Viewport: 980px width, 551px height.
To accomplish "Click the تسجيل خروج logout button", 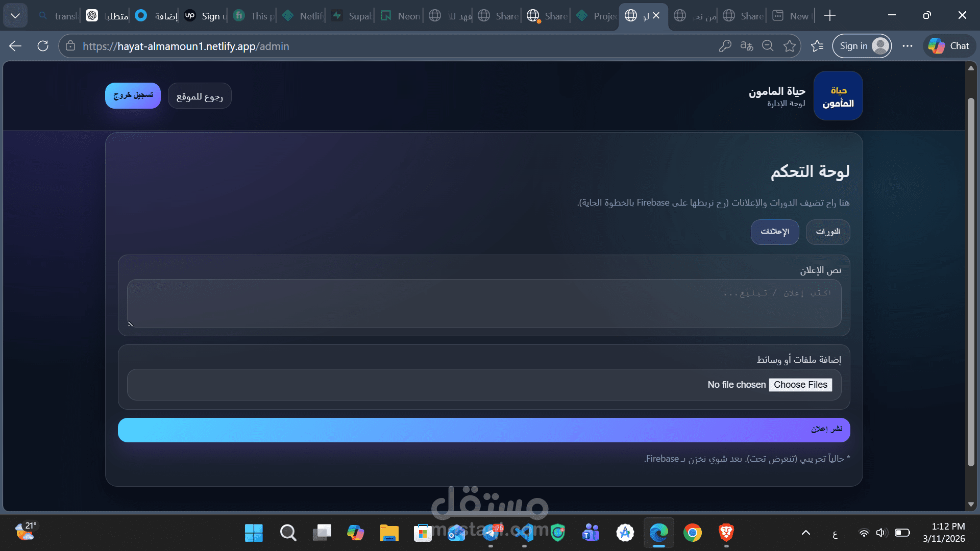I will (133, 96).
